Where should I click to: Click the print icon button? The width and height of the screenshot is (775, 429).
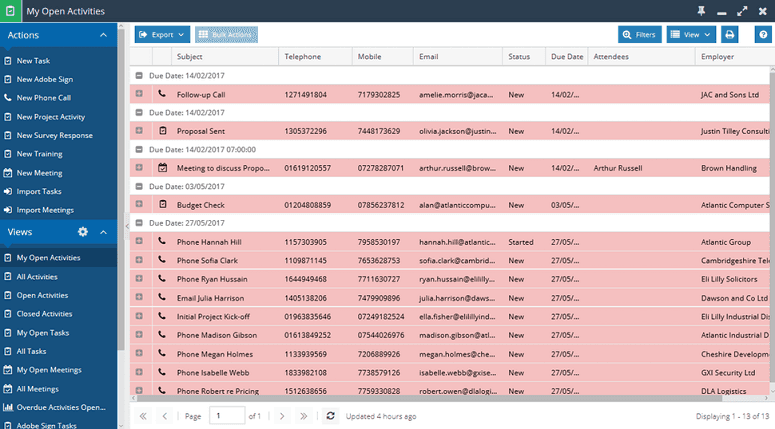click(730, 35)
